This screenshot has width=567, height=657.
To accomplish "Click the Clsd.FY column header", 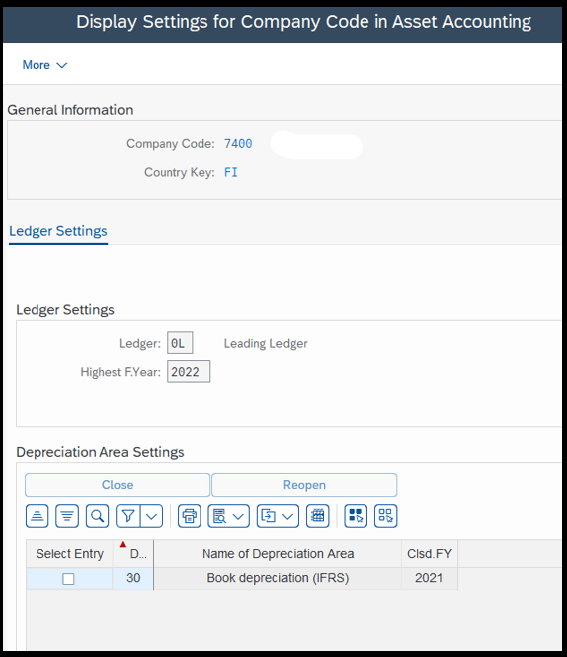I will tap(429, 554).
